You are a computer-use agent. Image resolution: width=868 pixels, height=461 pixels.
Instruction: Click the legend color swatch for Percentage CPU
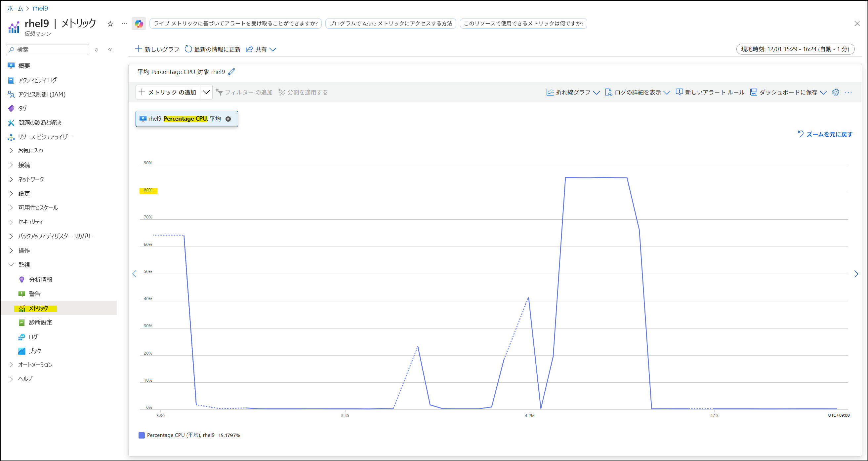pyautogui.click(x=142, y=436)
